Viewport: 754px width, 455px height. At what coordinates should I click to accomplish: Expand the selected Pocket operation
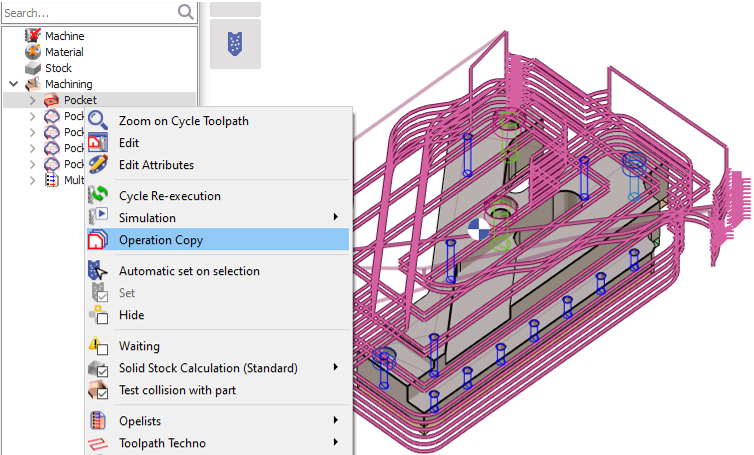point(32,100)
